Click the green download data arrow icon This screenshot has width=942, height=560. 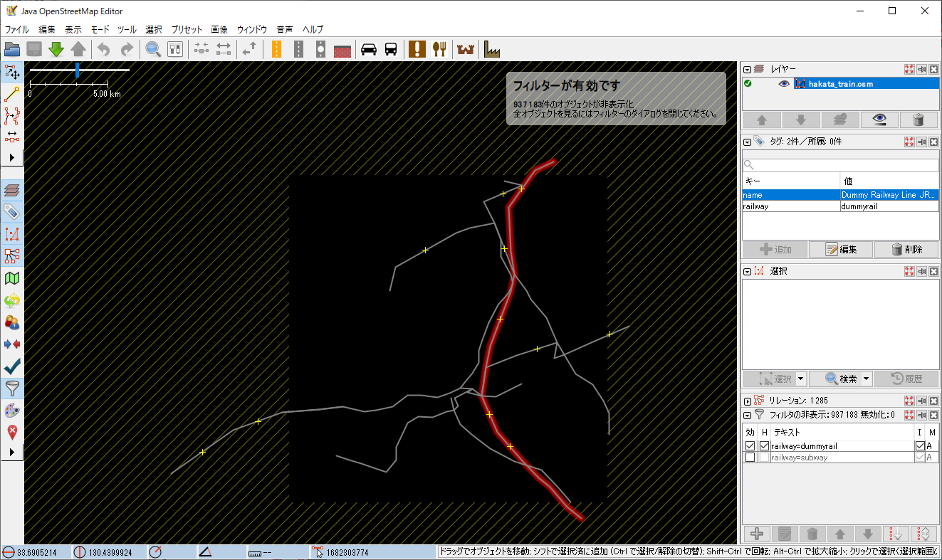pyautogui.click(x=56, y=49)
